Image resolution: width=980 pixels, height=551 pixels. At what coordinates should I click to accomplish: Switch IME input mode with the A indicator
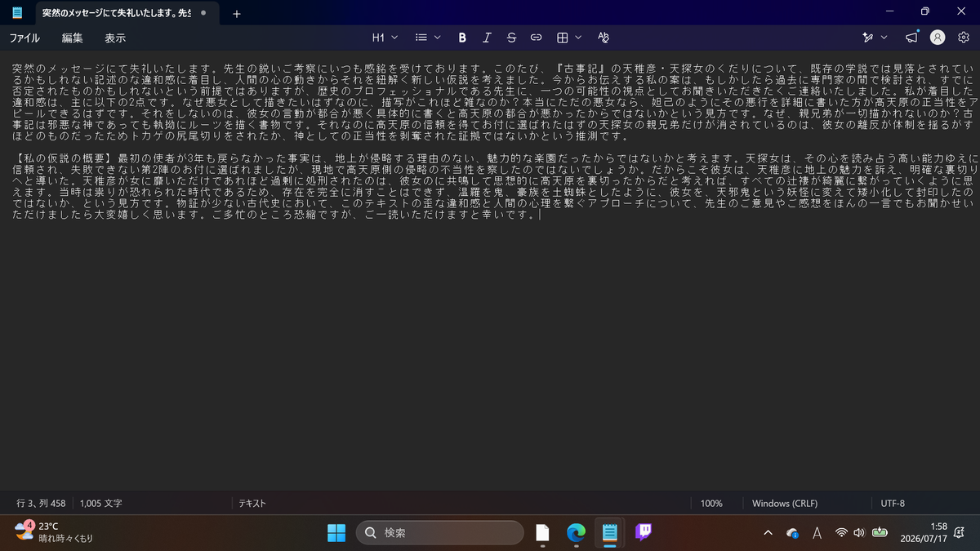point(817,533)
